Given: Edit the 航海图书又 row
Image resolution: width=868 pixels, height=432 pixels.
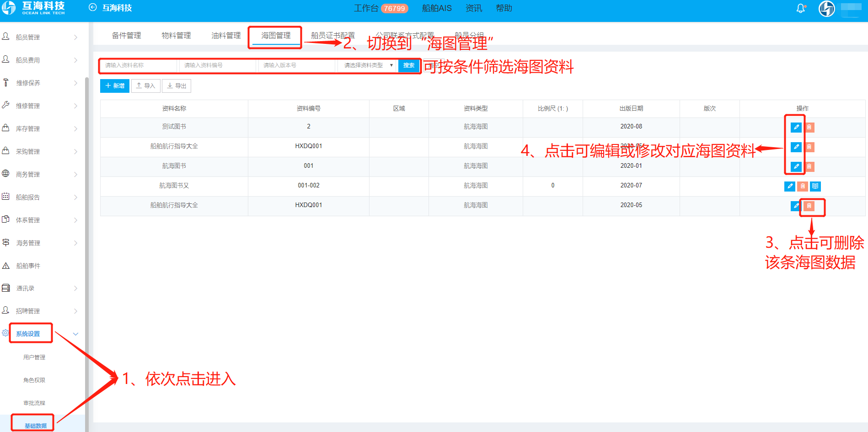Looking at the screenshot, I should [790, 186].
